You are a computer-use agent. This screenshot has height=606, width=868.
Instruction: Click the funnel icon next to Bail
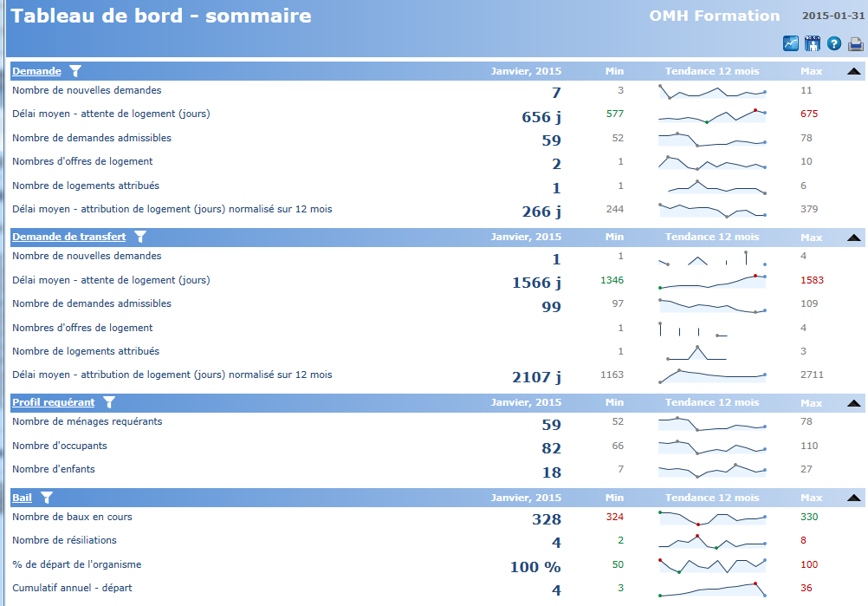[x=47, y=498]
